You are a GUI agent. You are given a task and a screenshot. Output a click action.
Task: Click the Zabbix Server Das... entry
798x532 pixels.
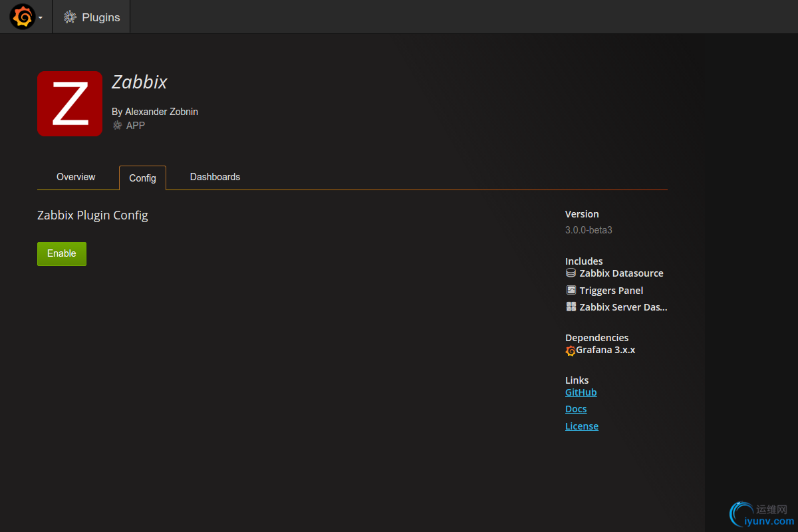coord(623,307)
